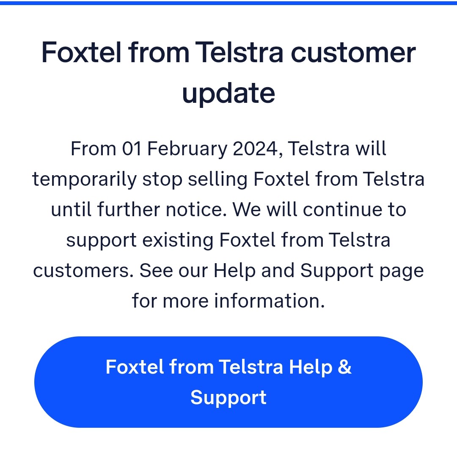Click the word "update" in the heading
This screenshot has height=476, width=457.
tap(228, 93)
